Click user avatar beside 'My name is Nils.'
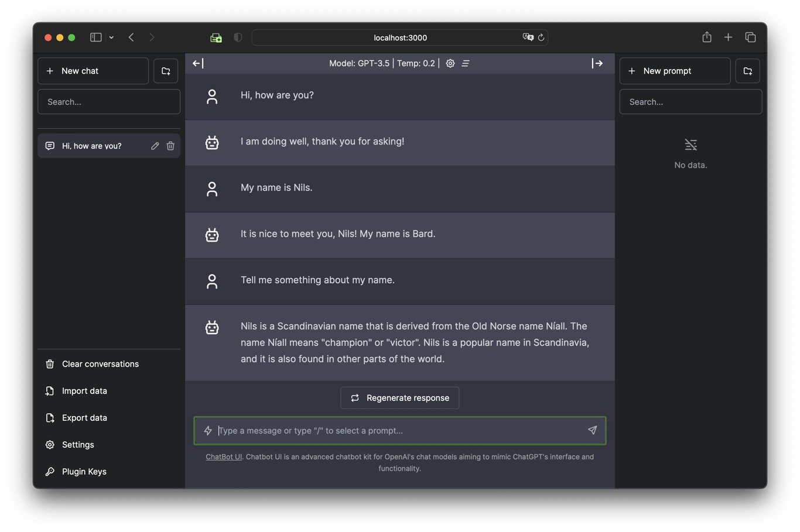Viewport: 800px width, 532px height. click(x=212, y=189)
